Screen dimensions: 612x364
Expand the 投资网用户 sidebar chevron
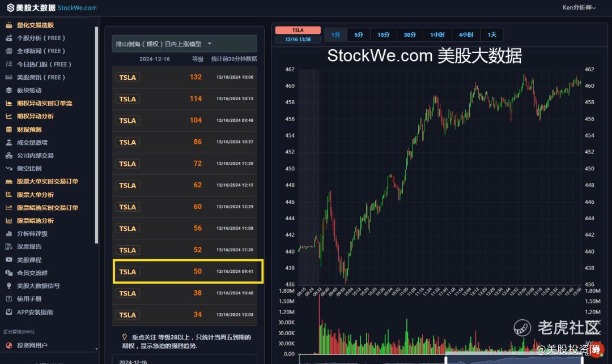click(96, 349)
